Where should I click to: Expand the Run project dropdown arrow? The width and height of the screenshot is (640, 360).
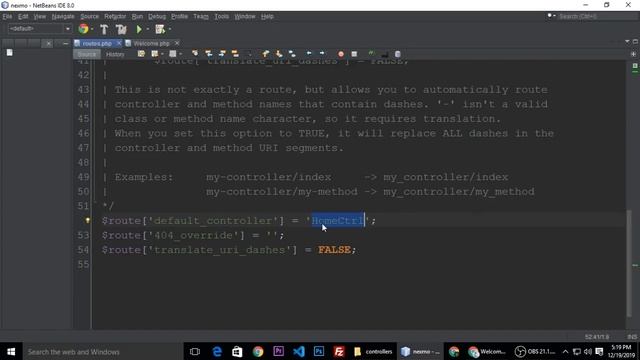coord(148,29)
